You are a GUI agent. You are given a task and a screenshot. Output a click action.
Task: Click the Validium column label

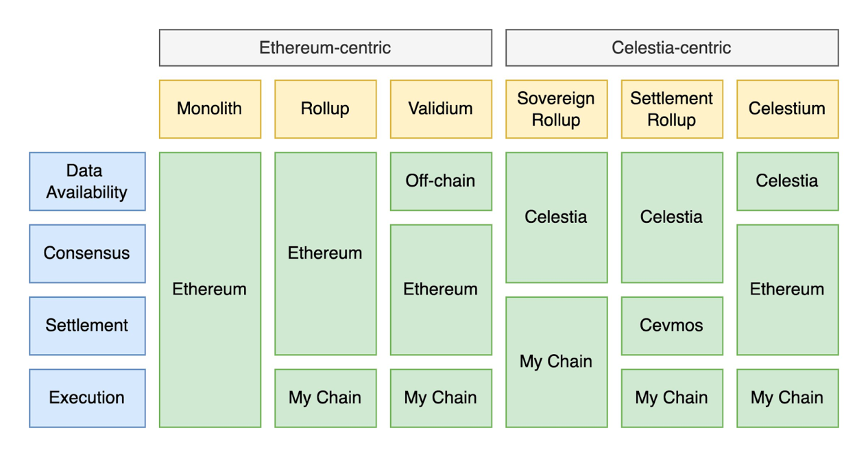point(441,108)
